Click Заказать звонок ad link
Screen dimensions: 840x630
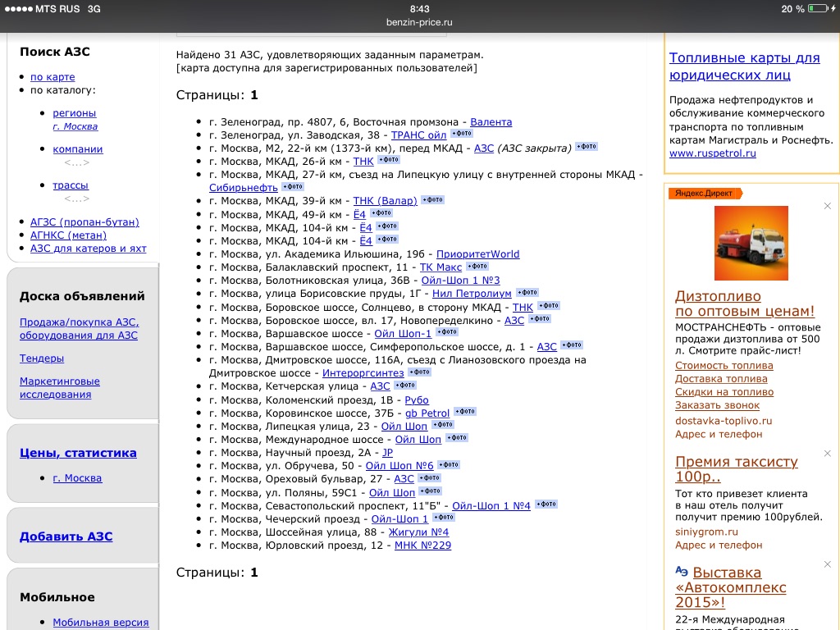(717, 405)
